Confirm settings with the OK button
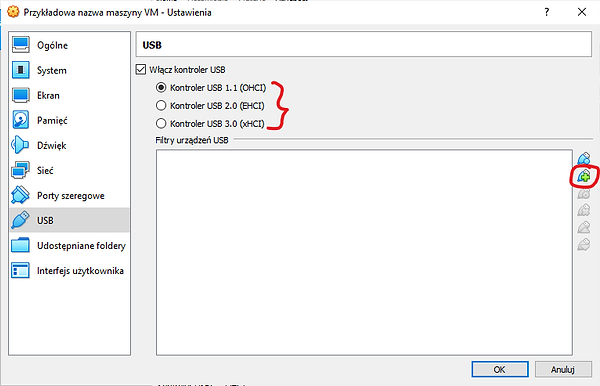The image size is (600, 386). (x=500, y=370)
